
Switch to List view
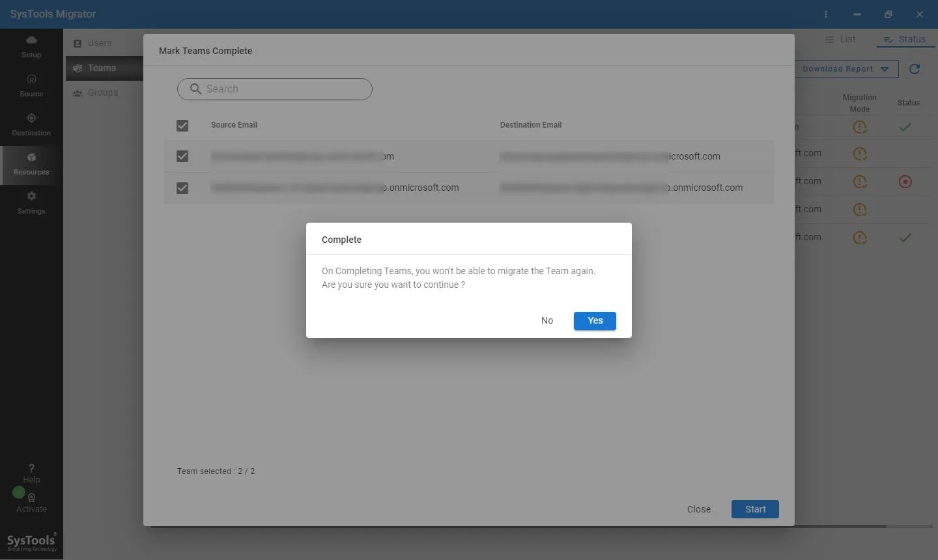(840, 39)
